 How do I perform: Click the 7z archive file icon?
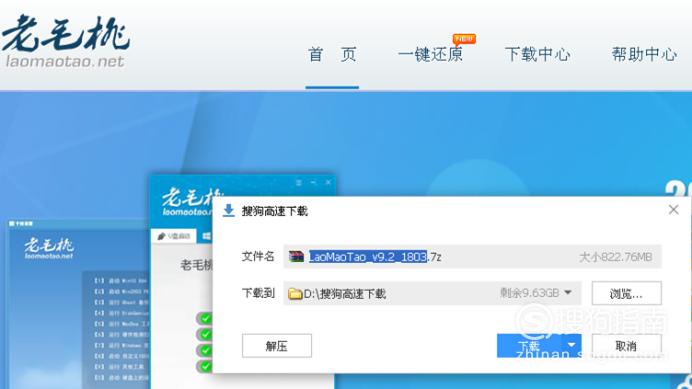296,257
